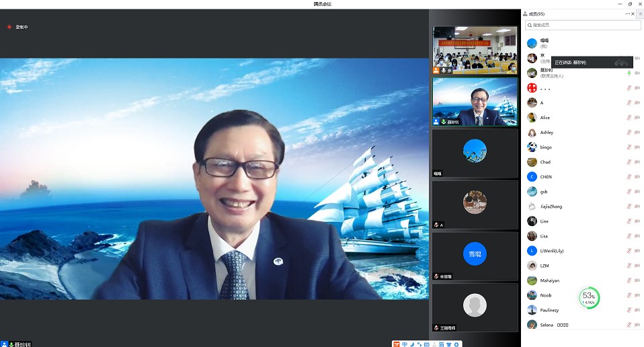The image size is (644, 347).
Task: Select the speaker's small video thumbnail
Action: (x=475, y=102)
